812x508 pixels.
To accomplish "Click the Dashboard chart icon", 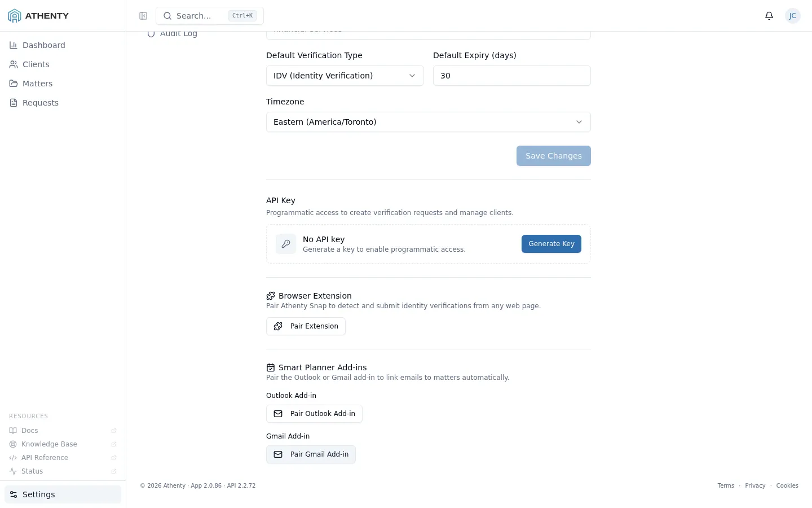I will pyautogui.click(x=14, y=45).
